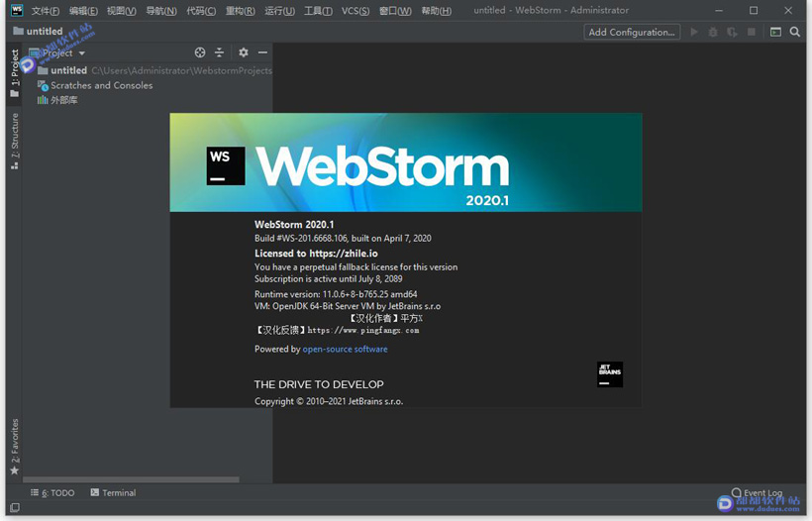Toggle the 7: Structure side tab

coord(15,141)
